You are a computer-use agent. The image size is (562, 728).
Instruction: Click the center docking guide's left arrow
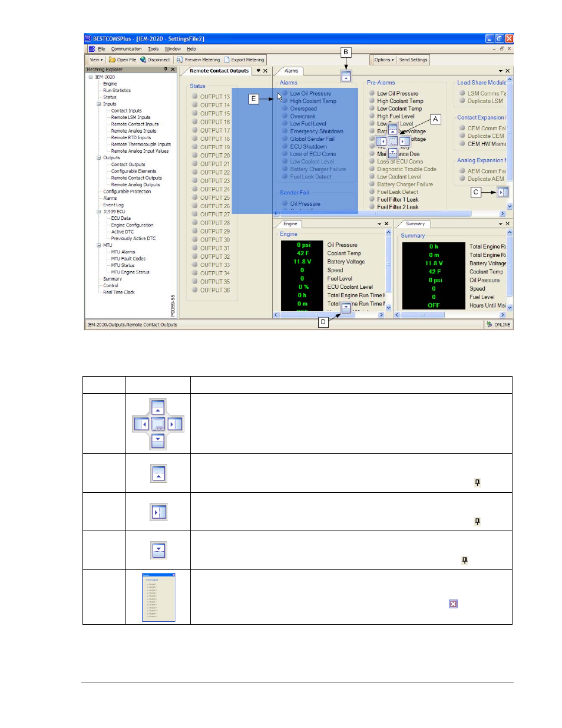tap(381, 141)
